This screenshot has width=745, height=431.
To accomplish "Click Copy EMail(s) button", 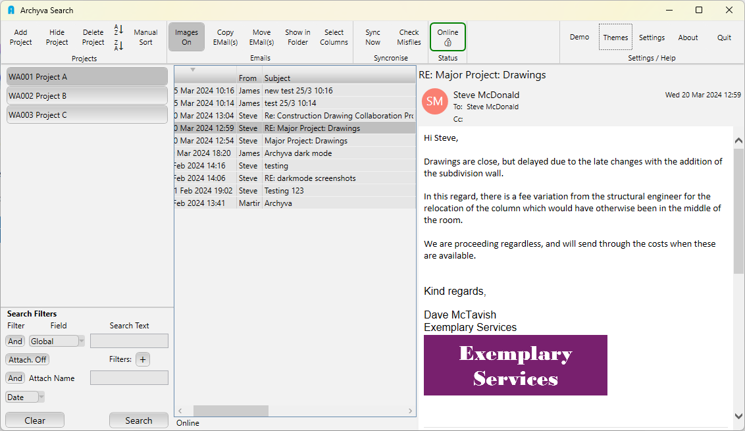I will (225, 37).
